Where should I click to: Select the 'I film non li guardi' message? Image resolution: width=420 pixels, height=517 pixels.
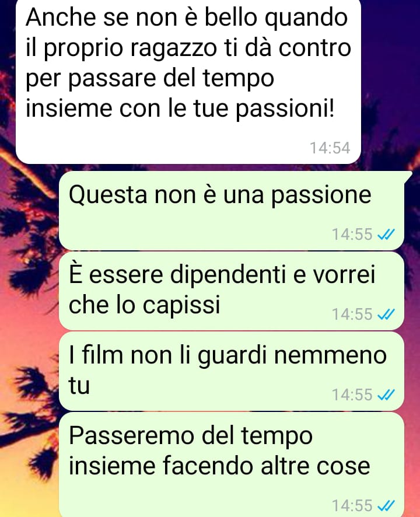click(232, 371)
